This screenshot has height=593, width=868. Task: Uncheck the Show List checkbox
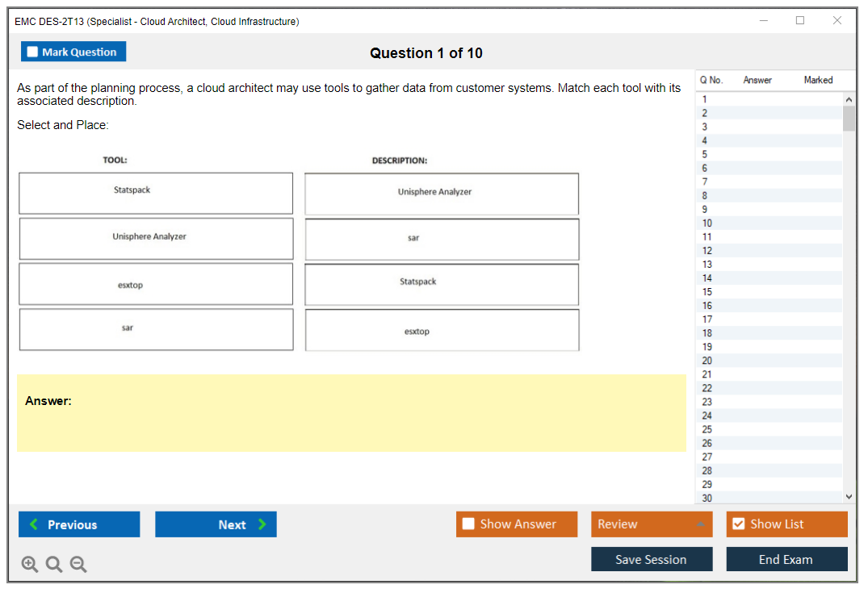click(738, 524)
